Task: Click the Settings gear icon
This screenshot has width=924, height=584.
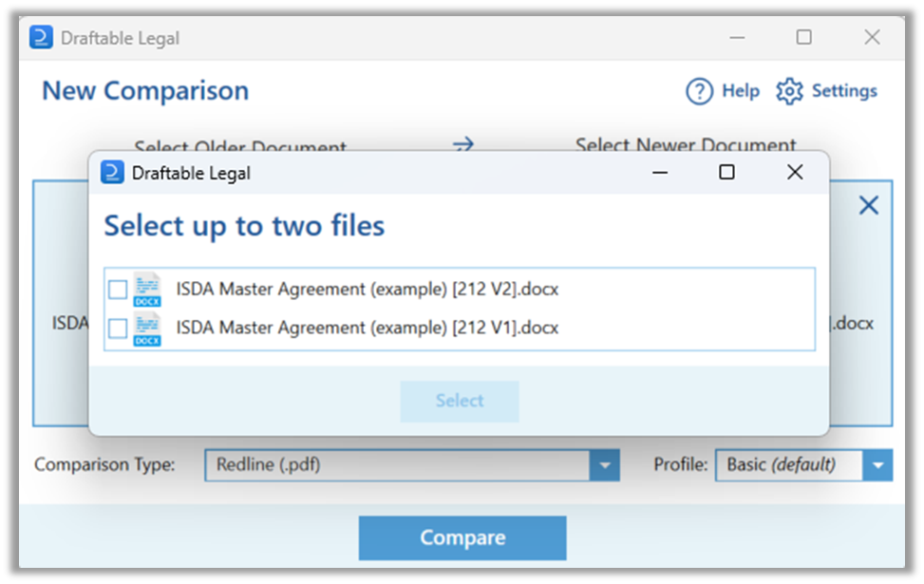Action: [789, 91]
